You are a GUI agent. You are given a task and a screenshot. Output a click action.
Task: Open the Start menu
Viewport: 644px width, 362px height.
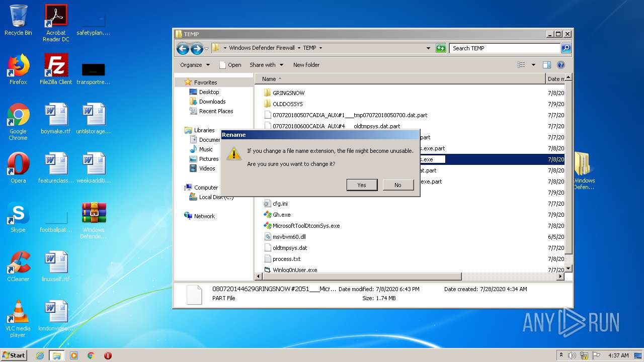(14, 355)
